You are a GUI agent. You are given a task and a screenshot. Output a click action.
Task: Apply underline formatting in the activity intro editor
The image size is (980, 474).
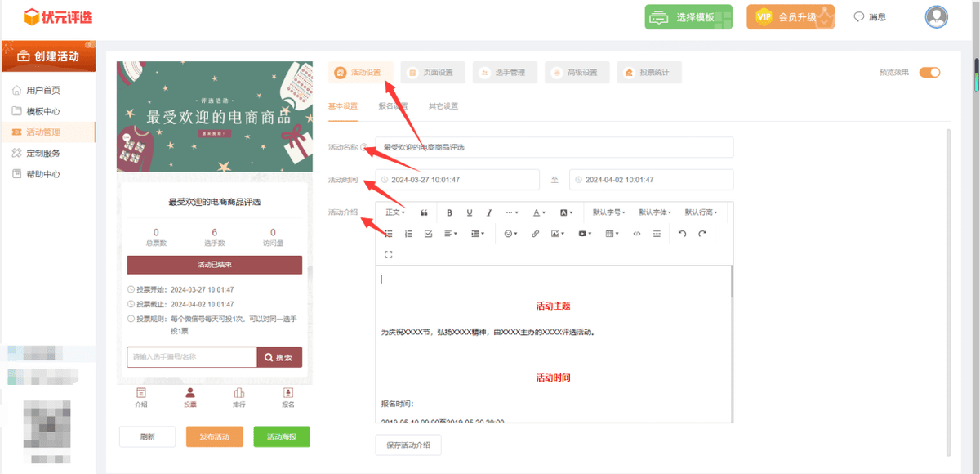click(x=469, y=212)
